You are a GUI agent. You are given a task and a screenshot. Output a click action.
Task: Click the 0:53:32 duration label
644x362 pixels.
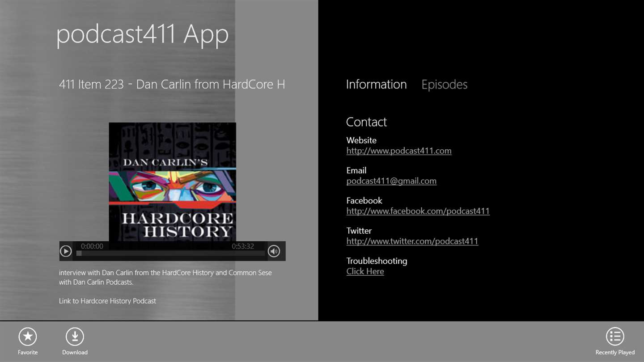(243, 246)
